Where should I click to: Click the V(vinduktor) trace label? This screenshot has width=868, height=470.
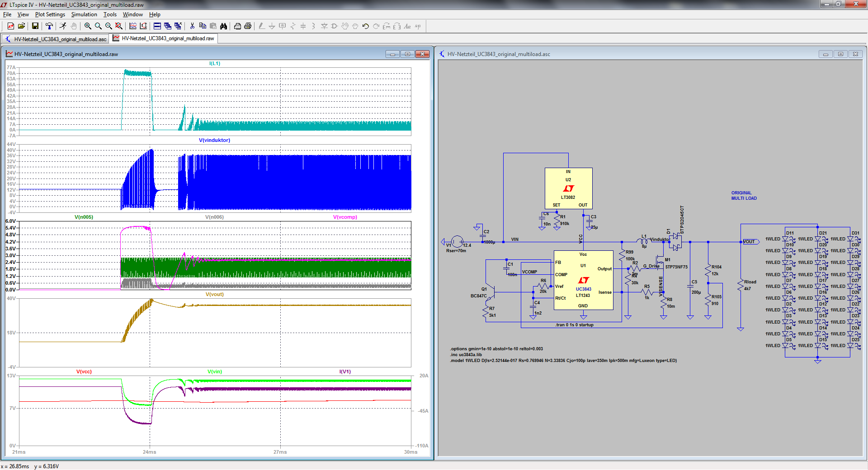point(214,140)
